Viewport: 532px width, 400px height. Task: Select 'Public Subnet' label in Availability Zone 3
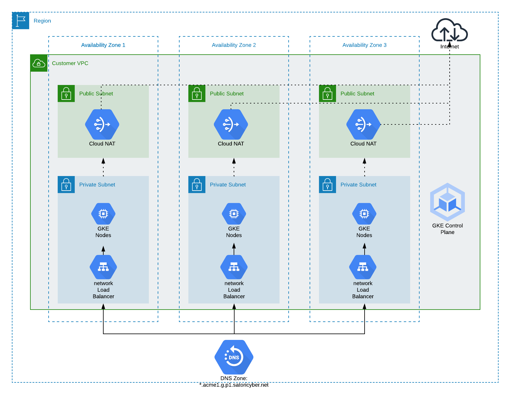(357, 93)
